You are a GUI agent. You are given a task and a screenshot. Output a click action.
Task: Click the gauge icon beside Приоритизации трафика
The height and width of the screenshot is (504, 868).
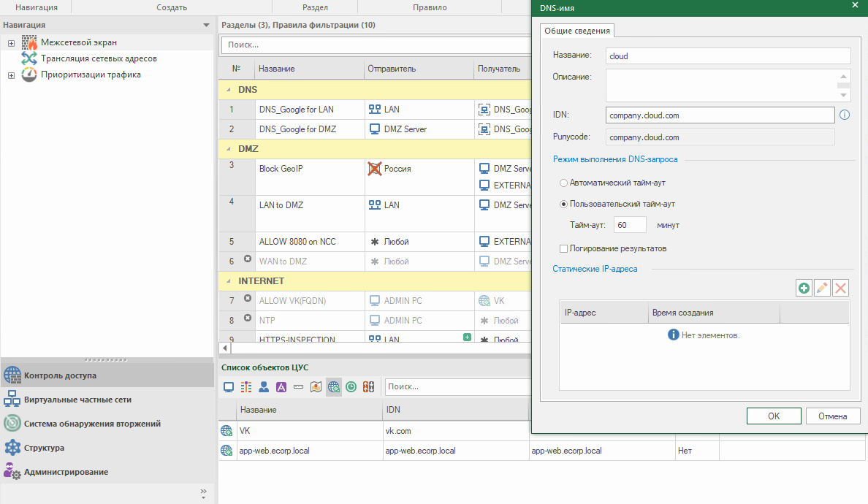[x=29, y=74]
